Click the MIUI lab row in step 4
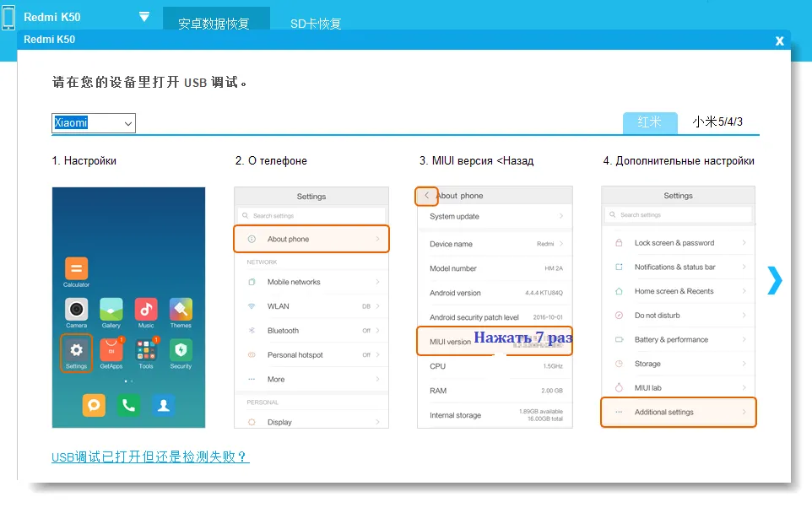 tap(679, 388)
